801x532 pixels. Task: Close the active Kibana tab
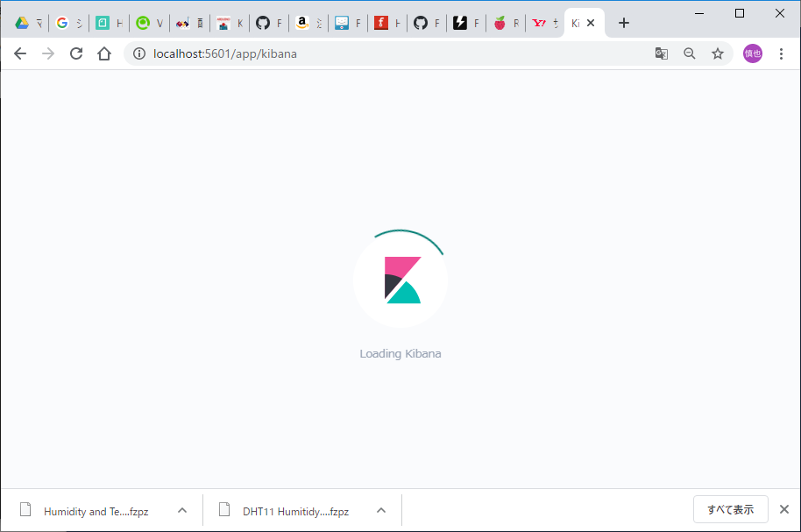tap(591, 23)
